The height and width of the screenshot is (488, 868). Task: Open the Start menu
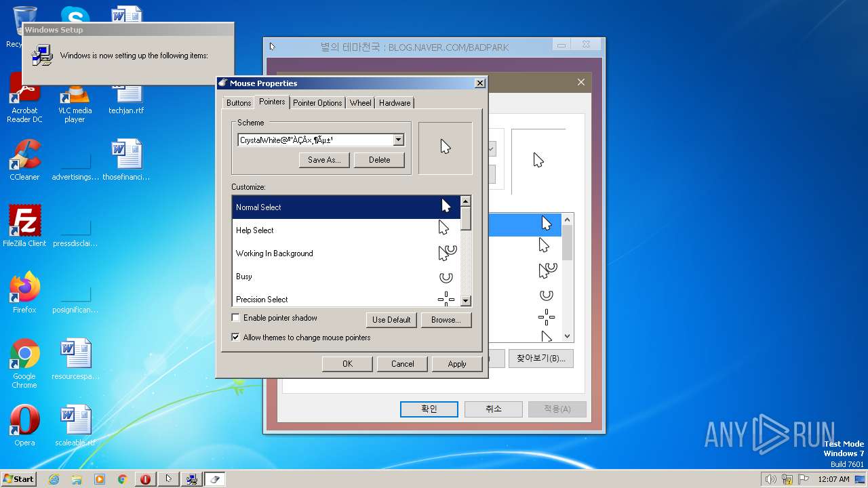coord(19,479)
